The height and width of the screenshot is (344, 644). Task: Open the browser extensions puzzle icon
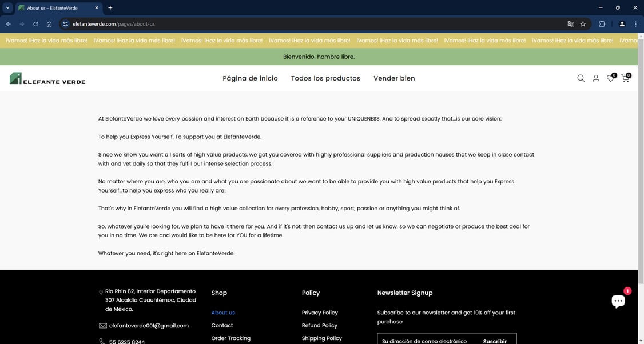(x=602, y=24)
